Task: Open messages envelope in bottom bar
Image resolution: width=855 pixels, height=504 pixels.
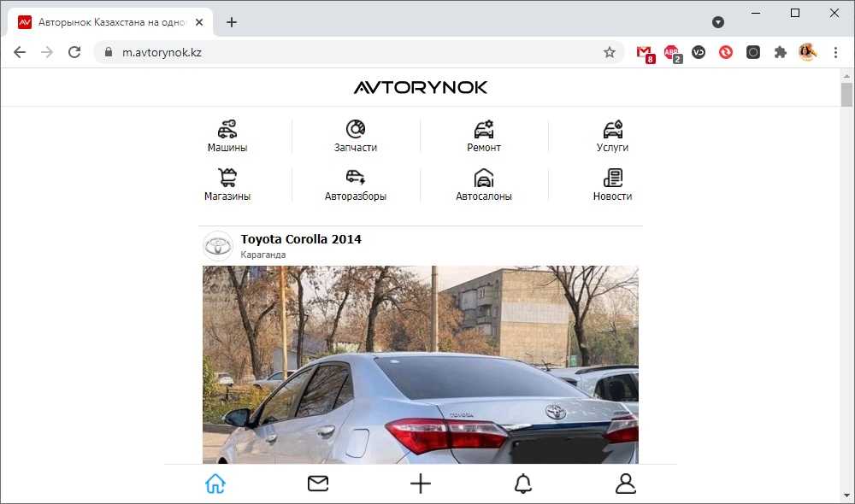Action: point(318,484)
